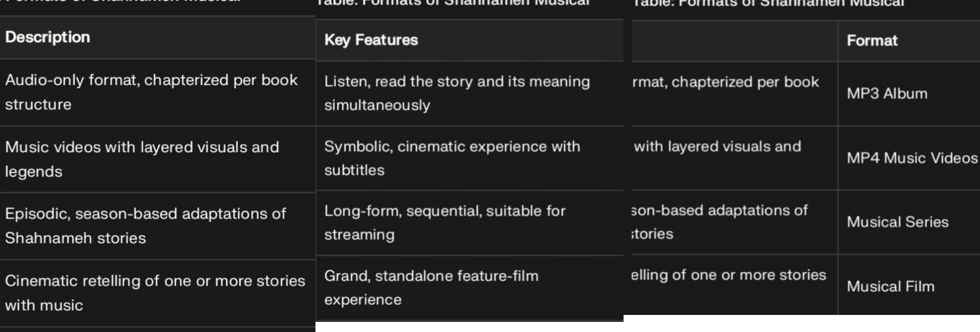Image resolution: width=980 pixels, height=332 pixels.
Task: Click the full "Cinematic retelling" description cell
Action: click(x=155, y=293)
